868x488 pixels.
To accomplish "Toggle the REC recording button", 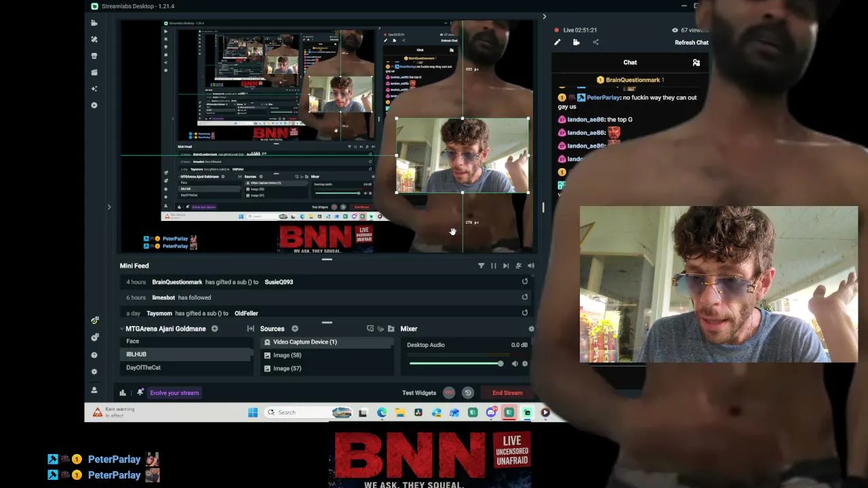I will (x=449, y=393).
